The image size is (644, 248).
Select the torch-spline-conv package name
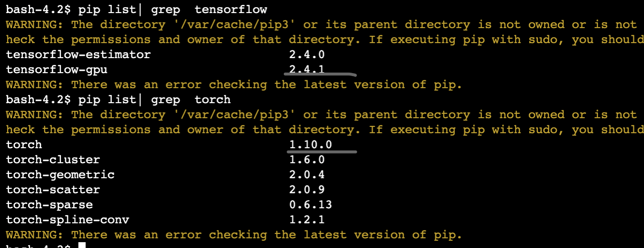point(67,220)
